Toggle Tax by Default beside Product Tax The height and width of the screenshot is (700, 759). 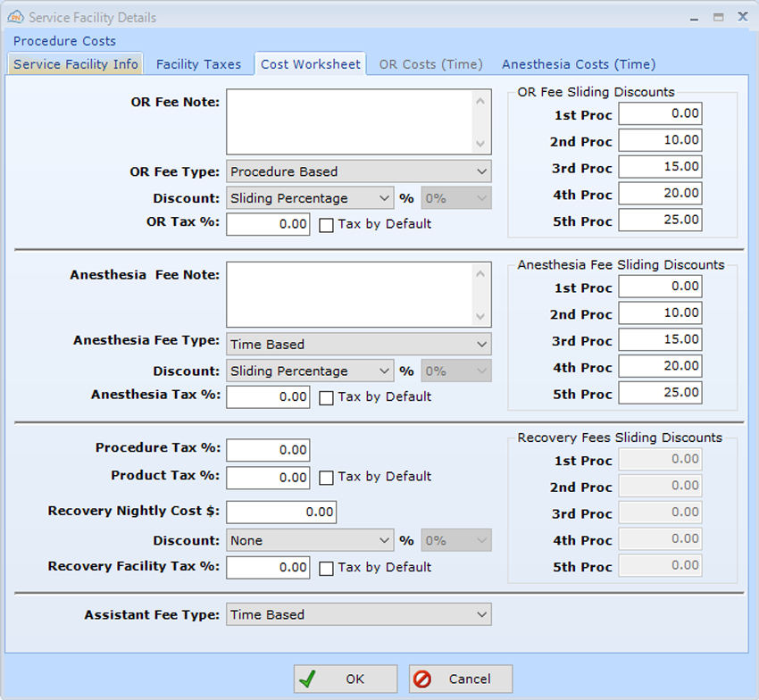[326, 477]
